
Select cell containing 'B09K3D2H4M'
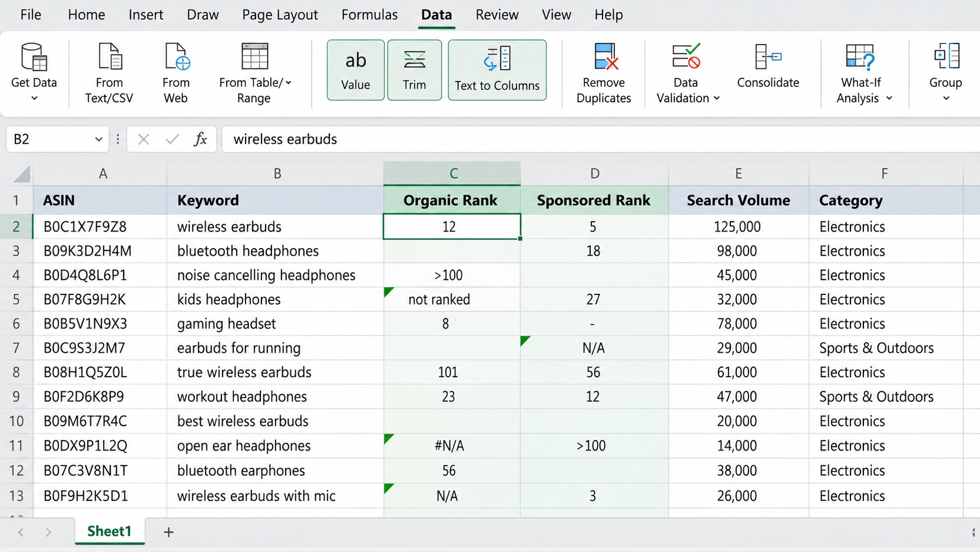100,251
